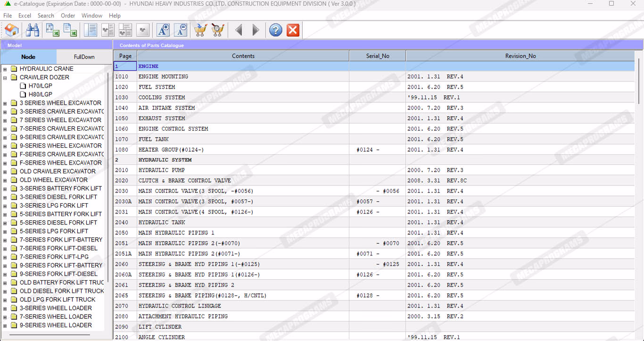Go forward with the right arrow icon
Viewport: 644px width, 341px height.
click(256, 30)
